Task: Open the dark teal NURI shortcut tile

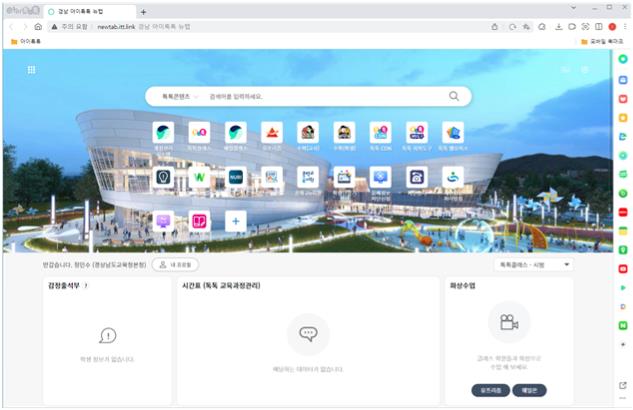Action: click(x=236, y=177)
